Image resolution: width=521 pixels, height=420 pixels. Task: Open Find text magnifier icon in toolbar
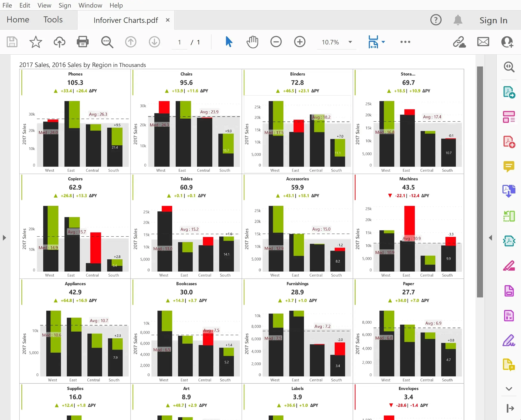point(107,42)
